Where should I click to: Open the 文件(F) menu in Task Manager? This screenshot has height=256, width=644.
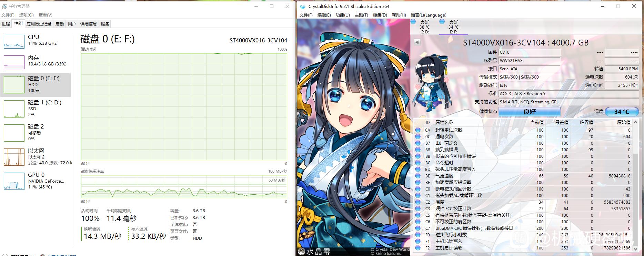click(8, 15)
